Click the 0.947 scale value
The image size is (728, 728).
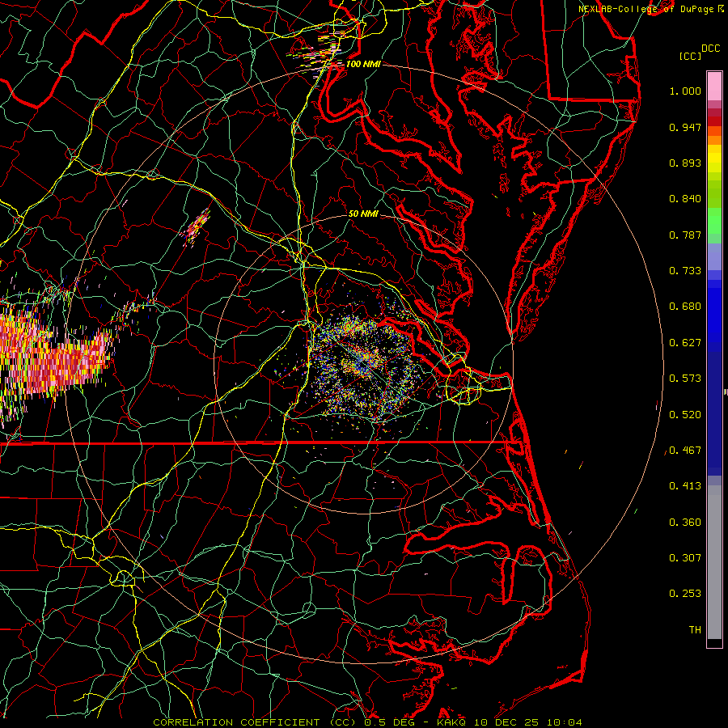[685, 127]
